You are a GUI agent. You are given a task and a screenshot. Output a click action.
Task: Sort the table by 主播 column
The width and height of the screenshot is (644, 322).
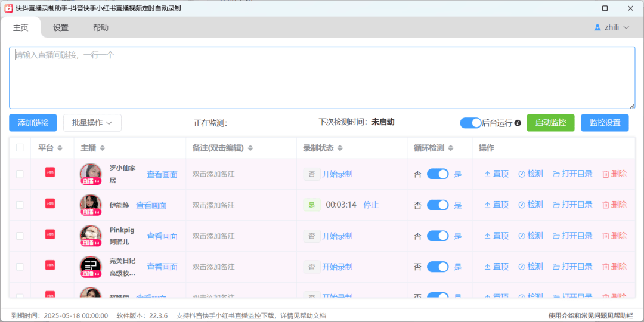coord(103,148)
